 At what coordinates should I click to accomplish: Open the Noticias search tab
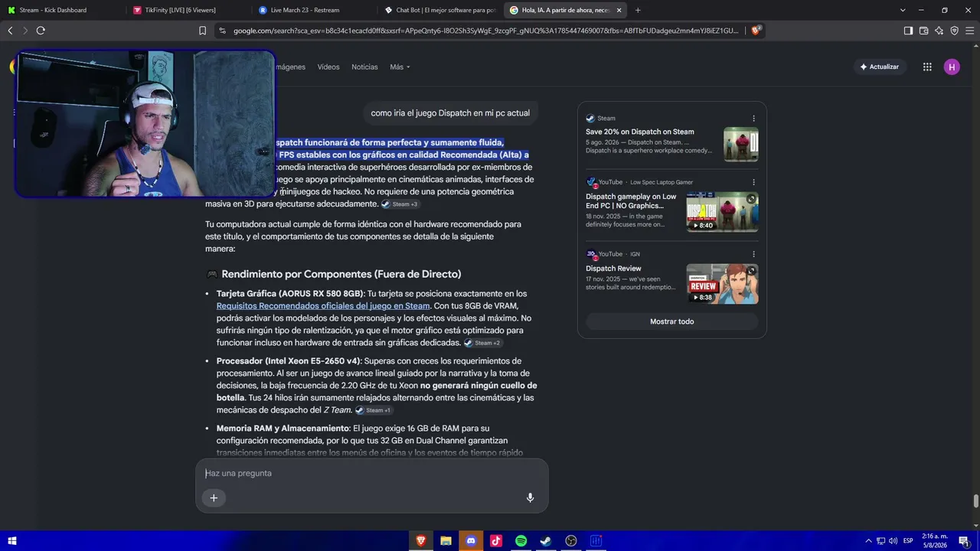tap(364, 67)
